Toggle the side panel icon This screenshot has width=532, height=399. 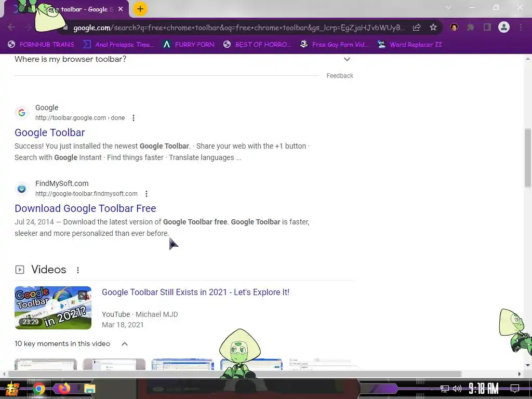click(487, 28)
